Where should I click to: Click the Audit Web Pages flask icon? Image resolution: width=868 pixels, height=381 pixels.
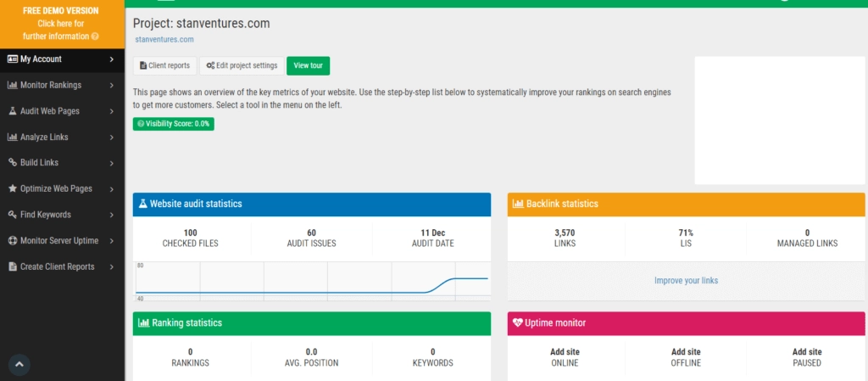coord(13,111)
